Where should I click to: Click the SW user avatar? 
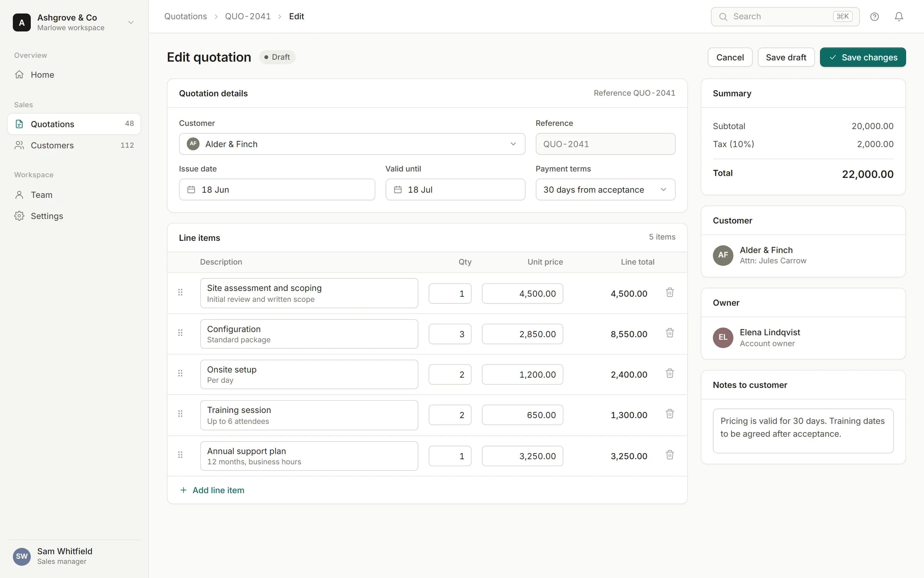coord(22,556)
